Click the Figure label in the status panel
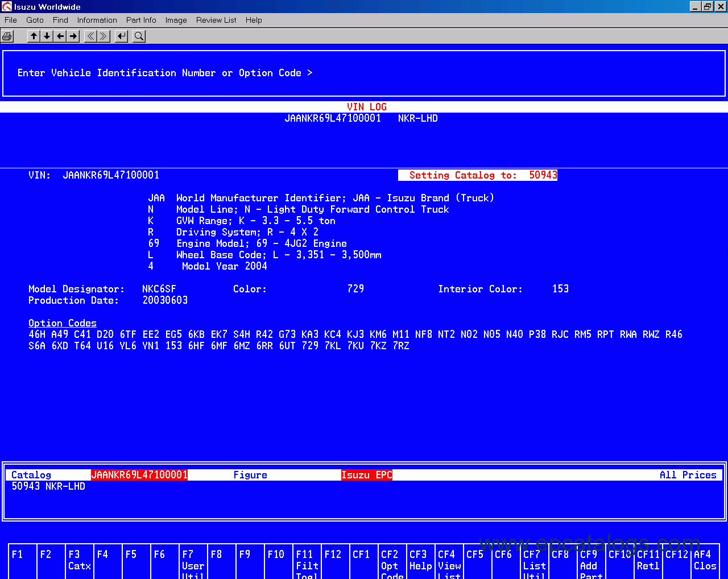 (x=250, y=475)
